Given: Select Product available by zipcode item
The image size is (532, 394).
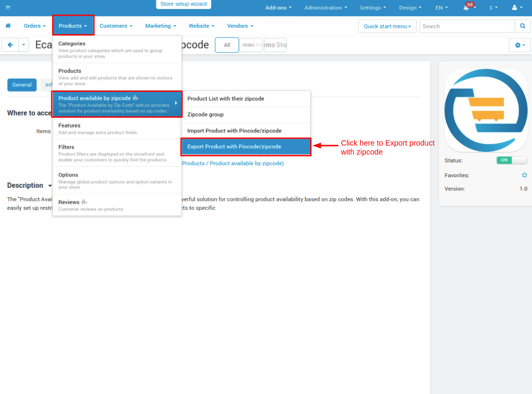Looking at the screenshot, I should click(x=117, y=104).
